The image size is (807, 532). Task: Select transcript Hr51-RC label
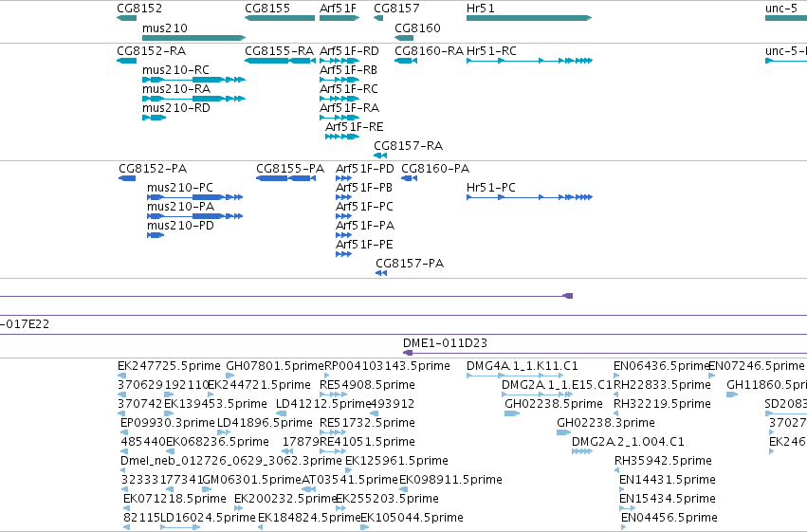(491, 51)
